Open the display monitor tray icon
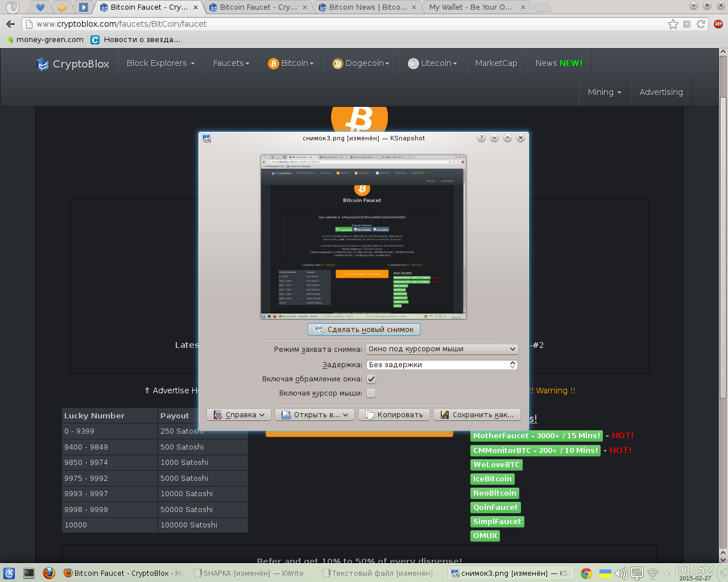Screen dimensions: 728x582 (637, 573)
